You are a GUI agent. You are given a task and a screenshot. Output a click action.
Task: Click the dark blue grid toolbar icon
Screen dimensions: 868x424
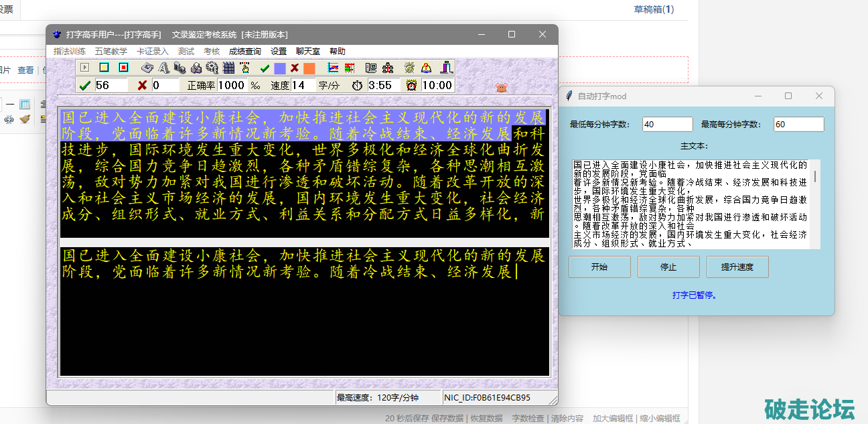(229, 68)
